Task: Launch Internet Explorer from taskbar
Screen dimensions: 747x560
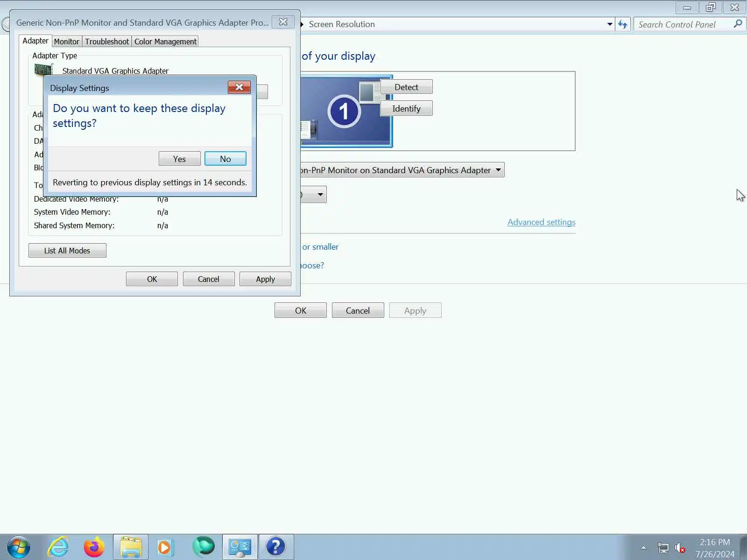Action: coord(58,547)
